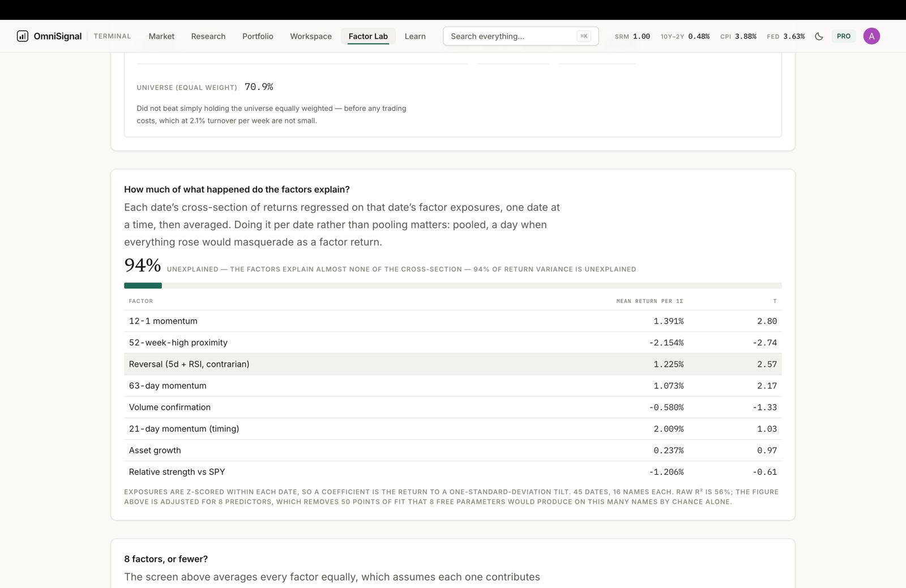Select the Asset growth row
906x588 pixels.
point(453,450)
